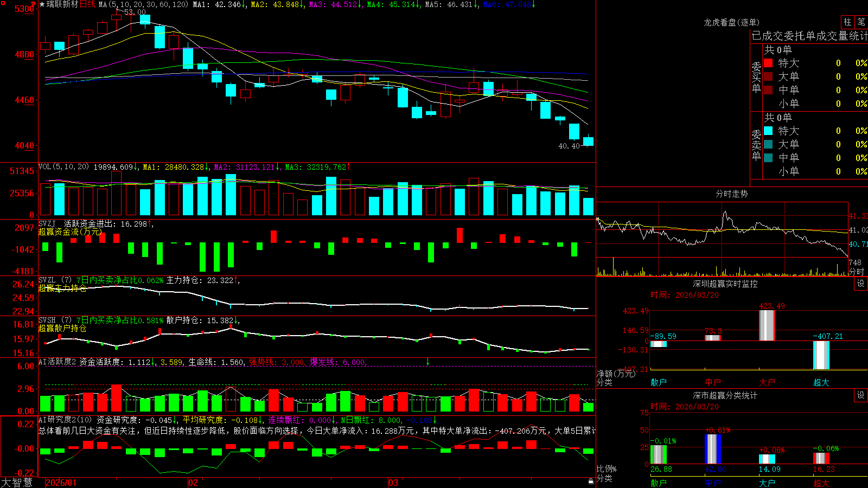The width and height of the screenshot is (868, 488).
Task: Click dark red 大单 swatch in 委买单
Action: coord(768,76)
